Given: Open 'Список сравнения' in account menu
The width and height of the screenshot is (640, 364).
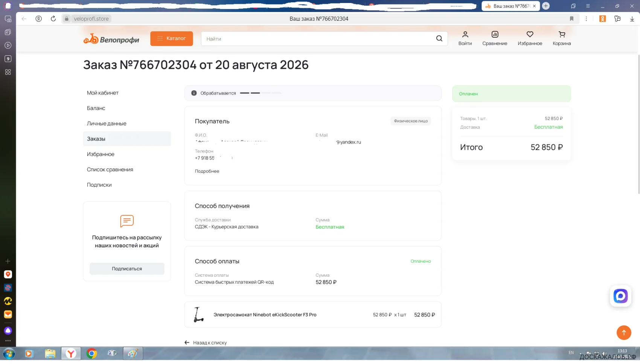Looking at the screenshot, I should pyautogui.click(x=110, y=170).
